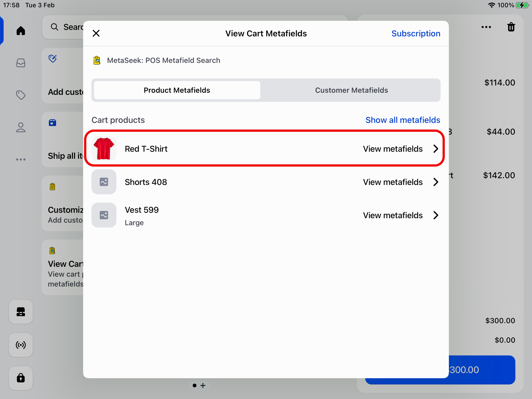Add a new page with plus icon

tap(203, 385)
